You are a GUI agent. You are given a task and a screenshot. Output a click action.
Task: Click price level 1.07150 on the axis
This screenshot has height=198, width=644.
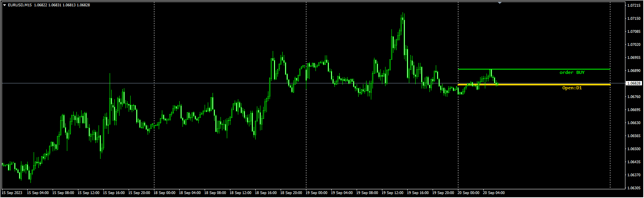(634, 19)
